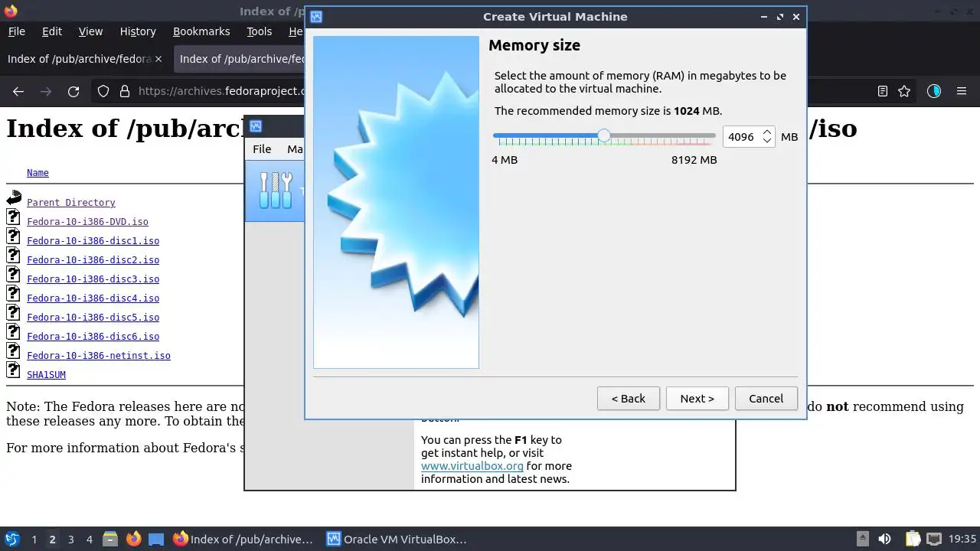Switch to workspace 3 on taskbar

coord(70,539)
